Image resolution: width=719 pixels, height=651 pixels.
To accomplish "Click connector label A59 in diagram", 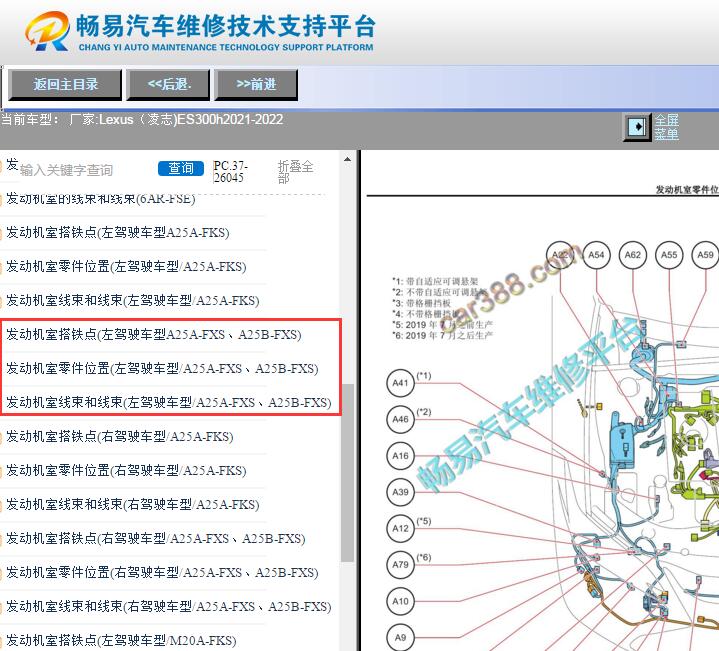I will (705, 255).
